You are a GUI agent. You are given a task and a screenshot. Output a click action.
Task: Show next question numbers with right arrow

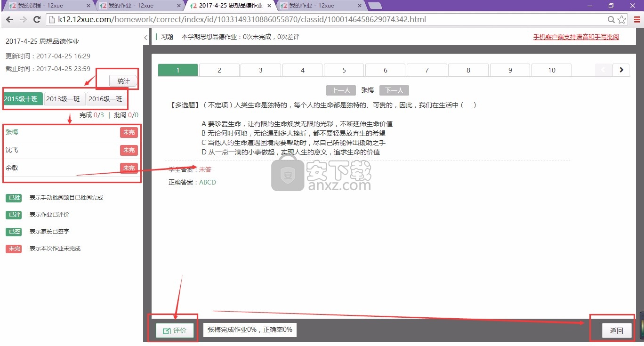click(x=621, y=70)
